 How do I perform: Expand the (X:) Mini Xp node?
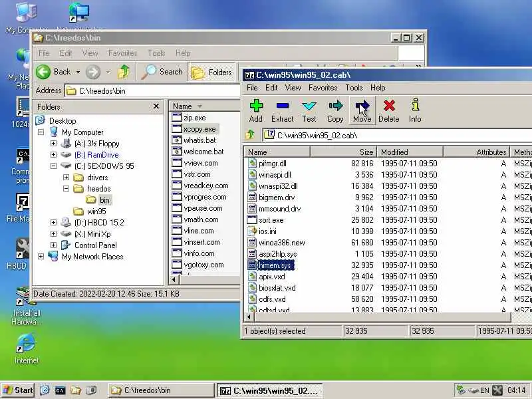pyautogui.click(x=54, y=234)
